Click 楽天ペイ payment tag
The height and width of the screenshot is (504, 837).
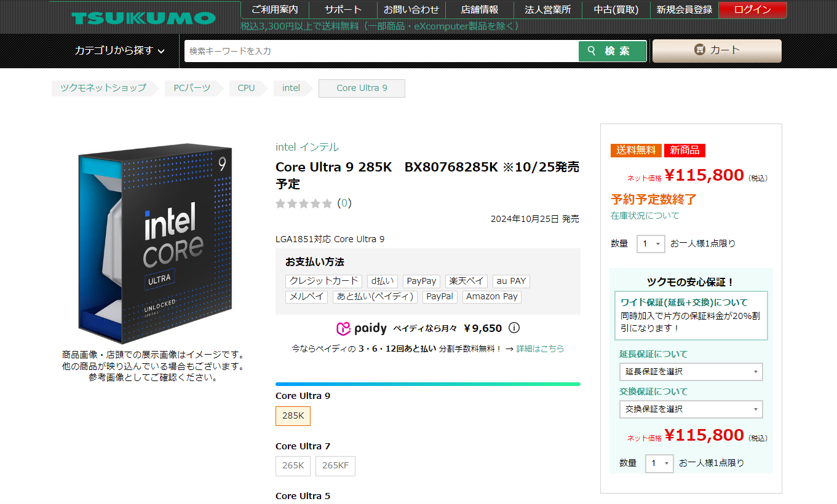click(466, 281)
